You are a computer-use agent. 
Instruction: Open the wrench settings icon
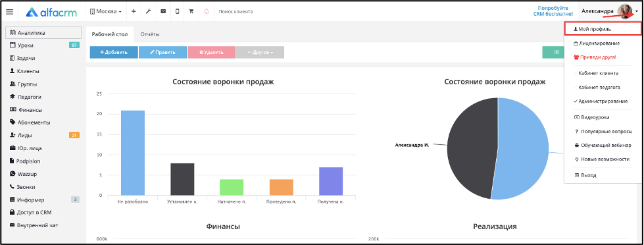148,11
